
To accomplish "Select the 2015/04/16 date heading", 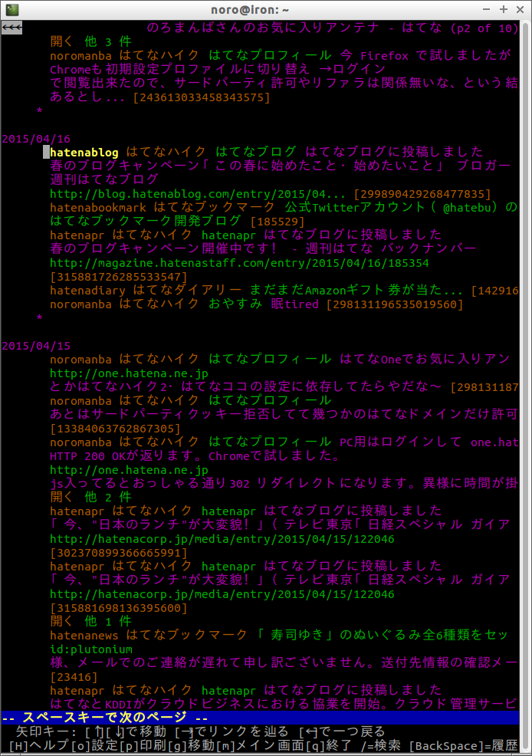I will [x=36, y=139].
